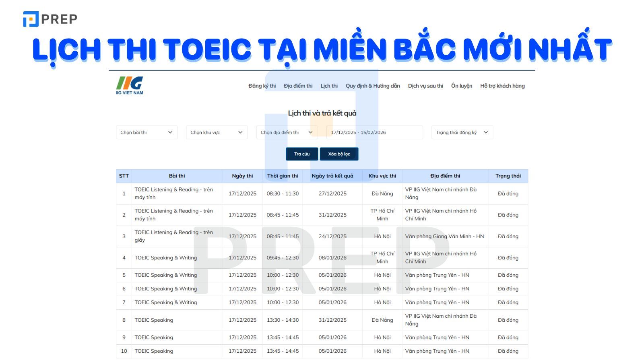Open the "Chọn bài thi" dropdown
This screenshot has width=644, height=362.
[x=146, y=132]
